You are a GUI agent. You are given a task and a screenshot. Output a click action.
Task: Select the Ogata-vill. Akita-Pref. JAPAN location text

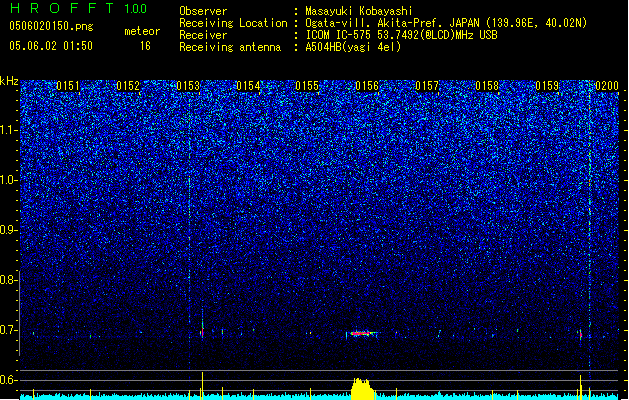click(446, 23)
